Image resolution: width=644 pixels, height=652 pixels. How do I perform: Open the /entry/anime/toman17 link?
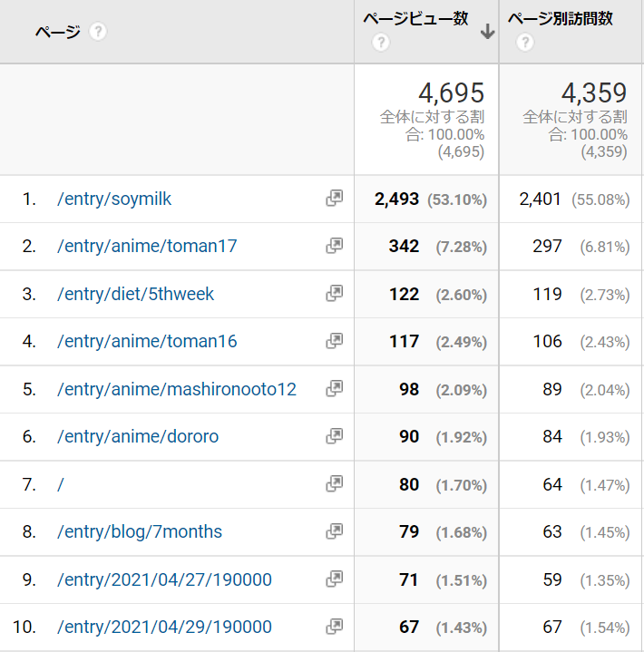coord(147,246)
